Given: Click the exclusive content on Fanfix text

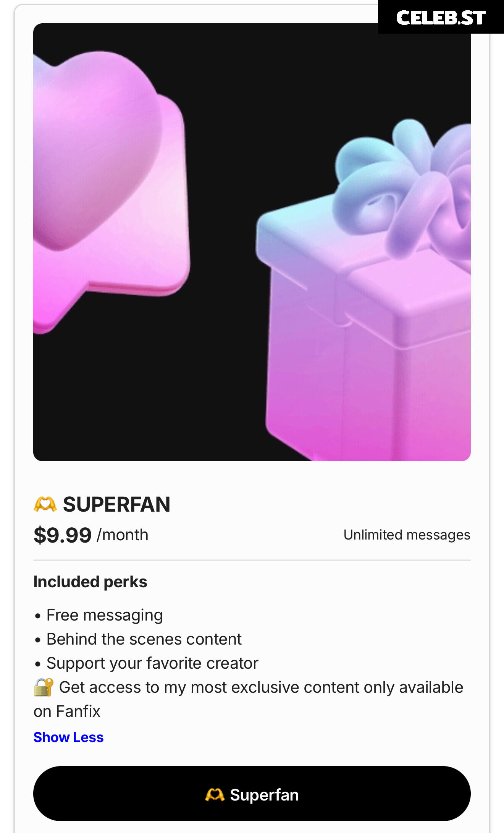Looking at the screenshot, I should (x=249, y=699).
